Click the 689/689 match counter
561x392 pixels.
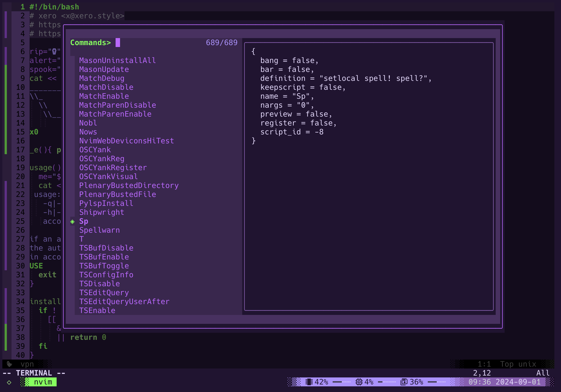coord(221,43)
